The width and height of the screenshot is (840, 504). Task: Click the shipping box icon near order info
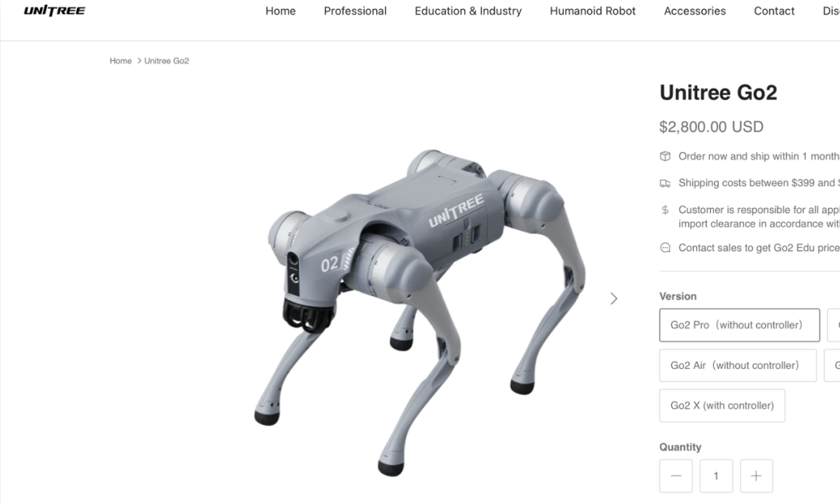pyautogui.click(x=665, y=156)
